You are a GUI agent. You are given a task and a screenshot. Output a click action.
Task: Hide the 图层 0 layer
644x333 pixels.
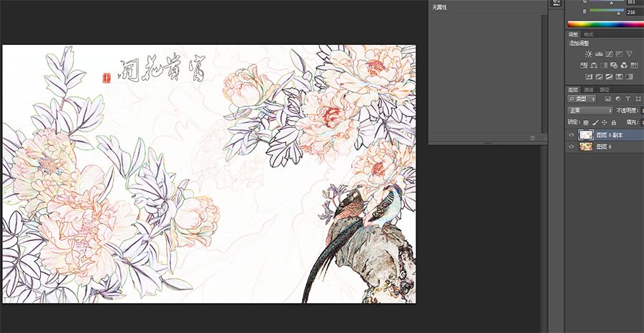pyautogui.click(x=571, y=146)
